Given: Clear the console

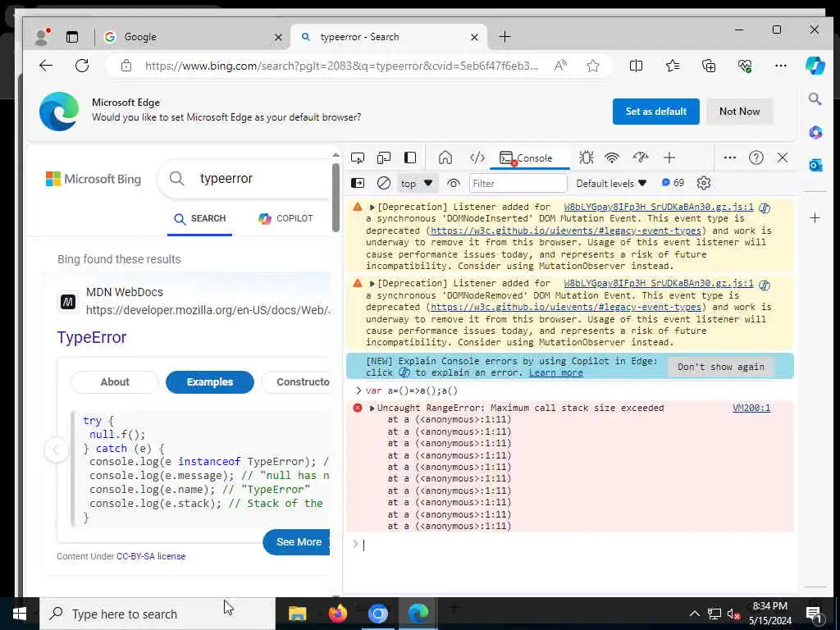Looking at the screenshot, I should pos(384,183).
